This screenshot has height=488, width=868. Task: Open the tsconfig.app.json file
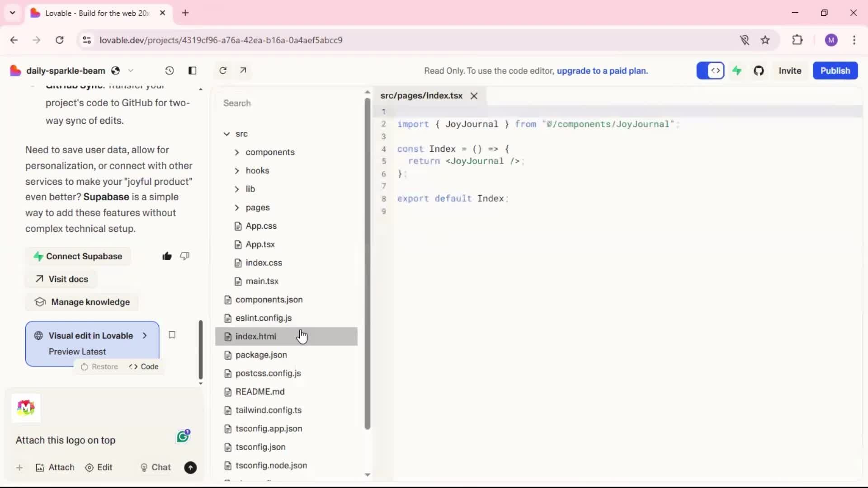coord(287,429)
